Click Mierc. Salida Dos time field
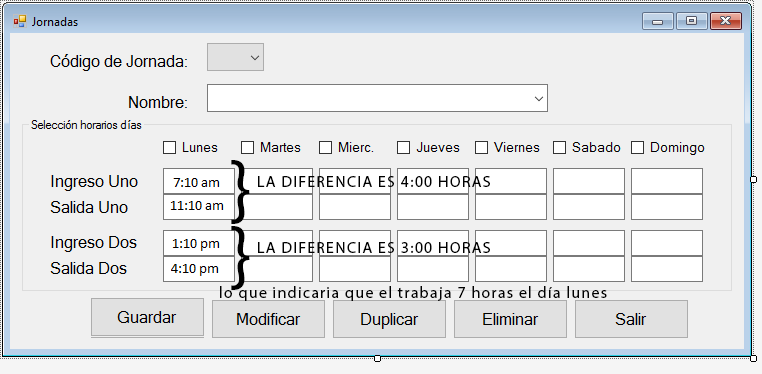The image size is (762, 374). [355, 269]
